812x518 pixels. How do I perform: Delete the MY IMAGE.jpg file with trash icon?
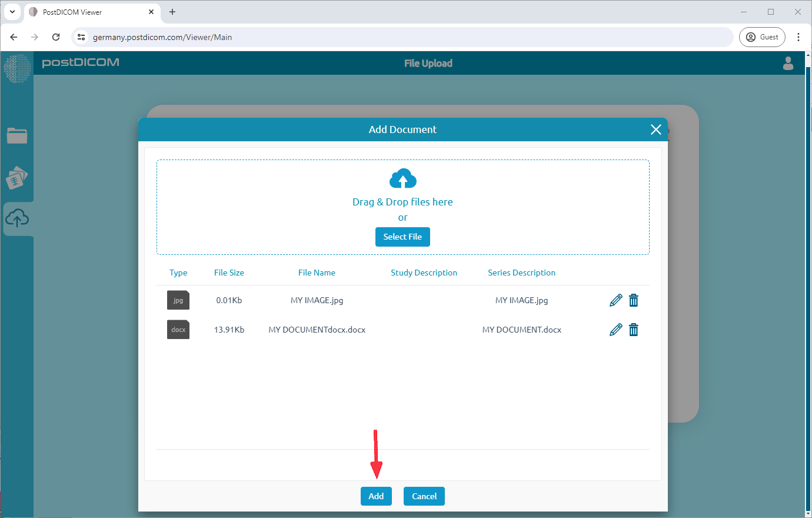(634, 300)
